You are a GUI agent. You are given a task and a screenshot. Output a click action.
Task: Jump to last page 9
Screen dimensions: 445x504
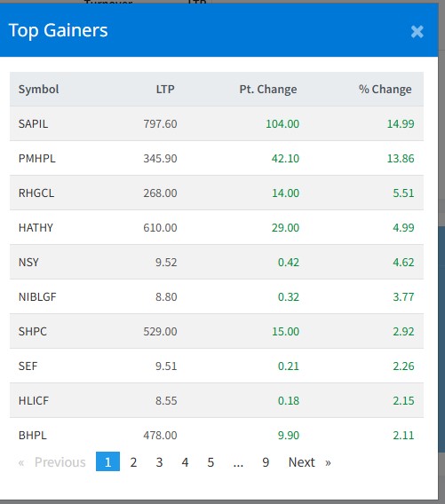[x=266, y=462]
